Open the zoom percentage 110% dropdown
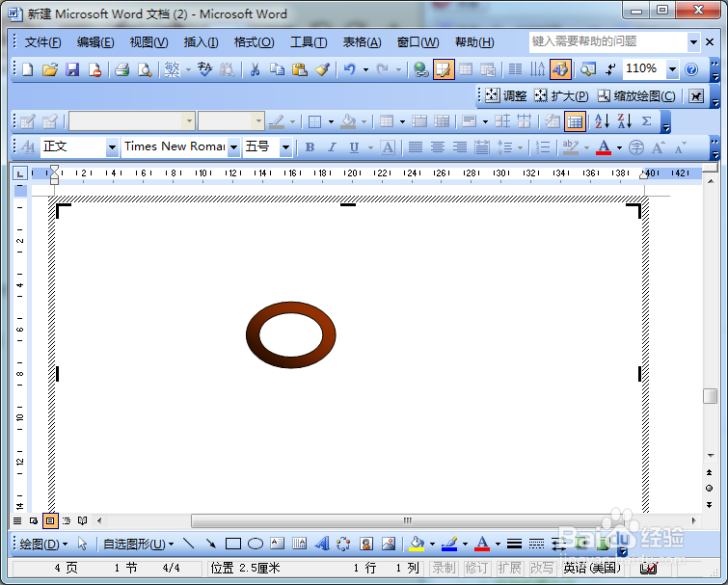 pyautogui.click(x=672, y=69)
